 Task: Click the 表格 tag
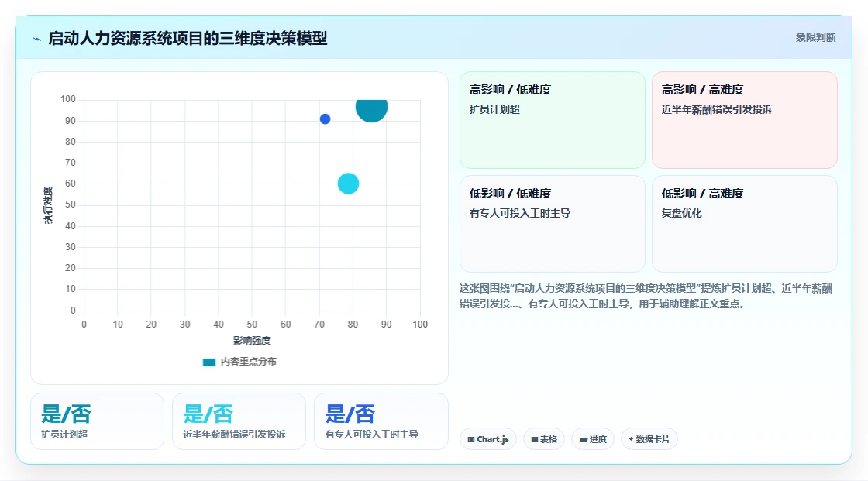pyautogui.click(x=544, y=439)
